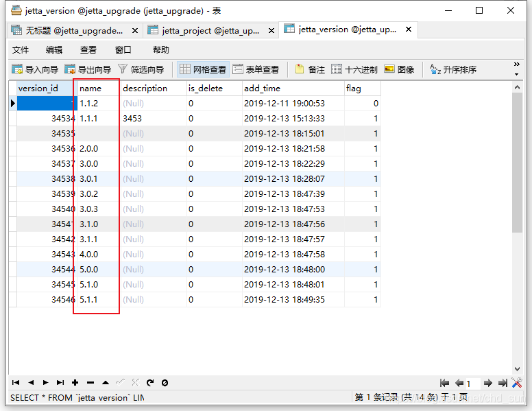532x411 pixels.
Task: Open the Import Wizard (导入向导)
Action: click(35, 69)
